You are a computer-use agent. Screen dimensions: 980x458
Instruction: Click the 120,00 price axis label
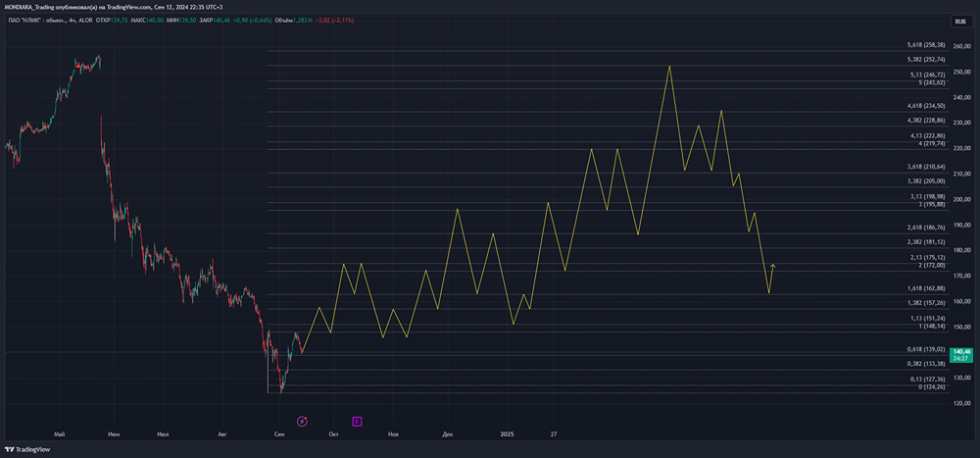click(960, 403)
